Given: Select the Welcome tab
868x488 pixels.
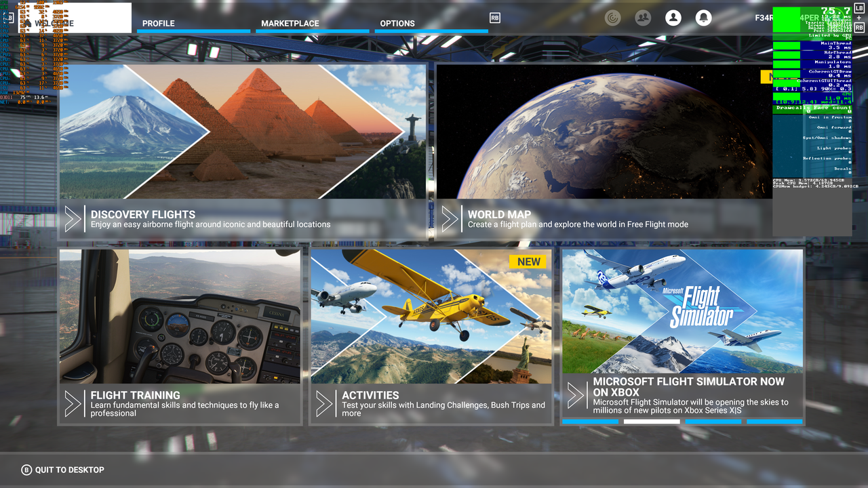Looking at the screenshot, I should (x=75, y=18).
